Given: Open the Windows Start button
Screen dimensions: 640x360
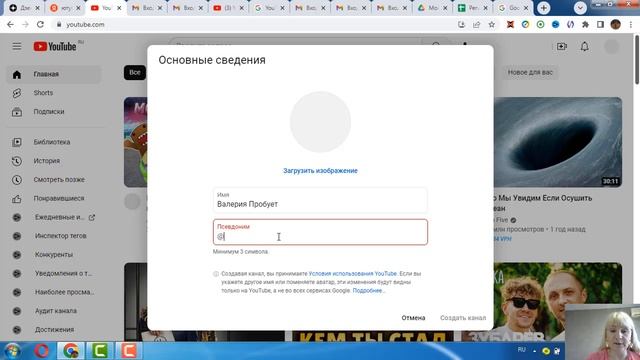Looking at the screenshot, I should pyautogui.click(x=12, y=351).
